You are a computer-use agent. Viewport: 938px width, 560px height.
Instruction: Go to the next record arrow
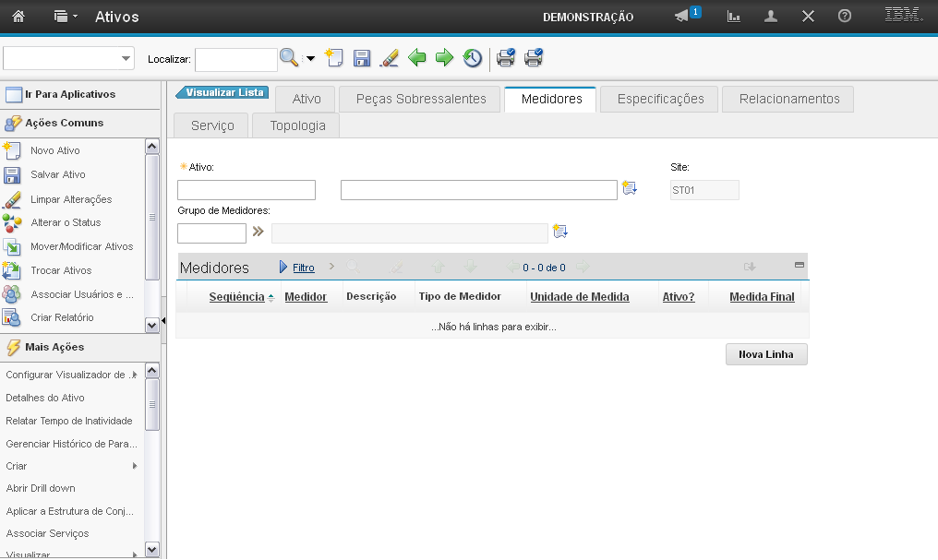(445, 58)
